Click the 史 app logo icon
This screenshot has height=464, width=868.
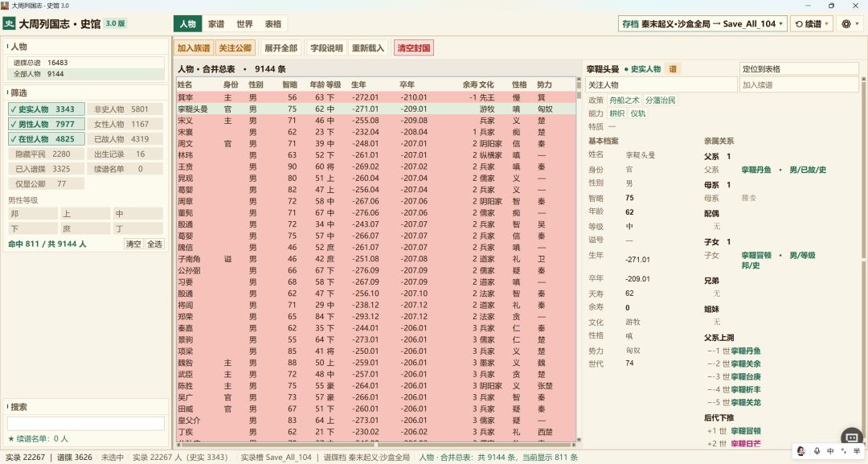point(9,24)
